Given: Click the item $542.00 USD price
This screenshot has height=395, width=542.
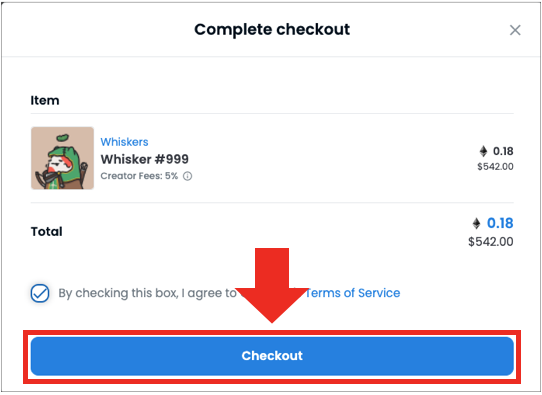Looking at the screenshot, I should click(x=495, y=167).
